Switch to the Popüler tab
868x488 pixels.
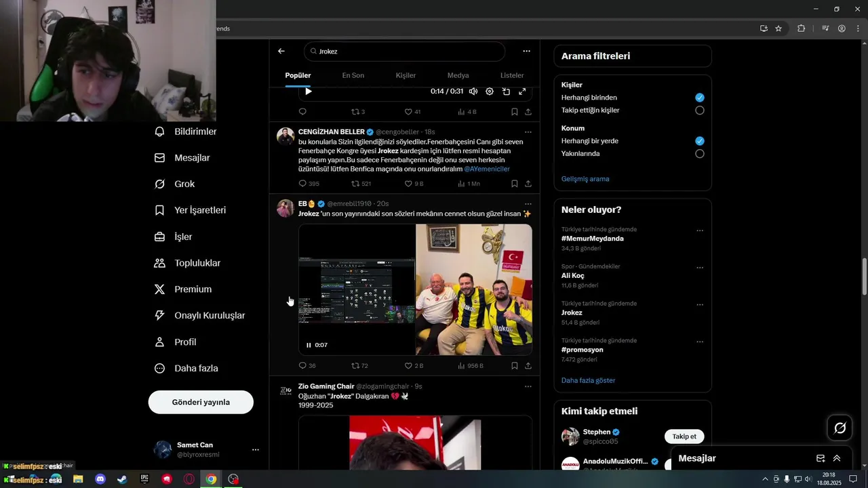click(x=298, y=75)
